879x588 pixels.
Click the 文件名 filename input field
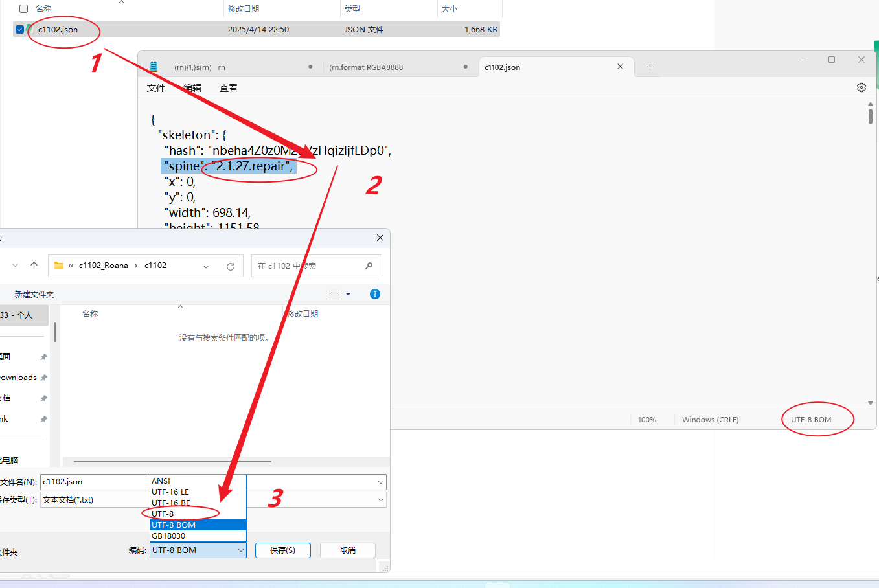(96, 482)
